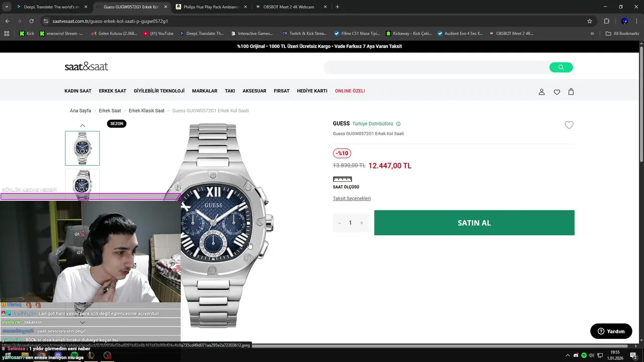Open GİYİLEBİLİR TEKNOLOJİ menu
Image resolution: width=644 pixels, height=362 pixels.
click(x=159, y=91)
